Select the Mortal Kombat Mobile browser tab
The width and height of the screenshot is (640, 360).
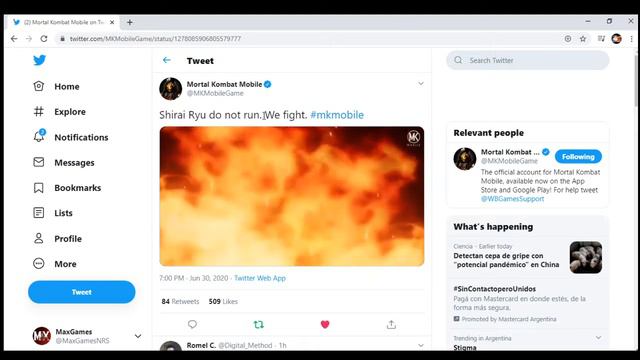point(63,22)
